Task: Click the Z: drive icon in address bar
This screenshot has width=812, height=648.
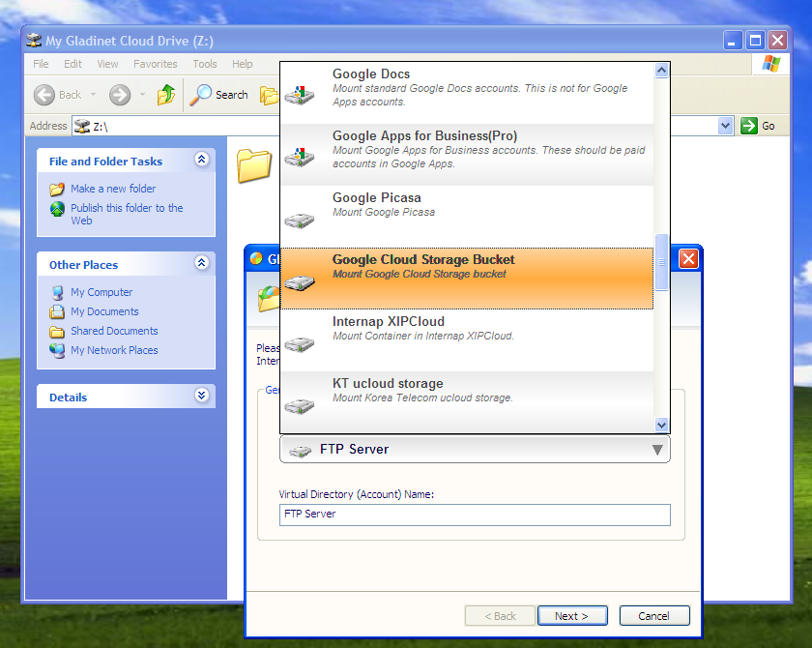Action: coord(82,126)
